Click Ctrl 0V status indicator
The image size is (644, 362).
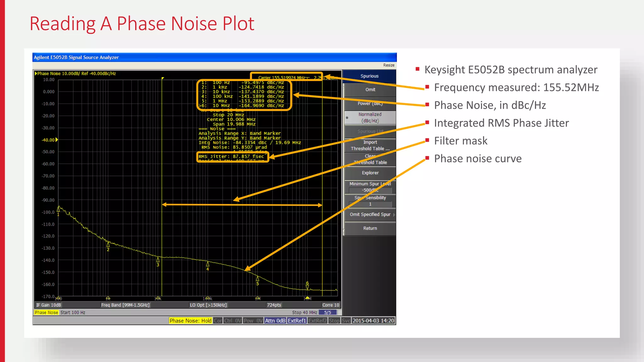pos(233,321)
